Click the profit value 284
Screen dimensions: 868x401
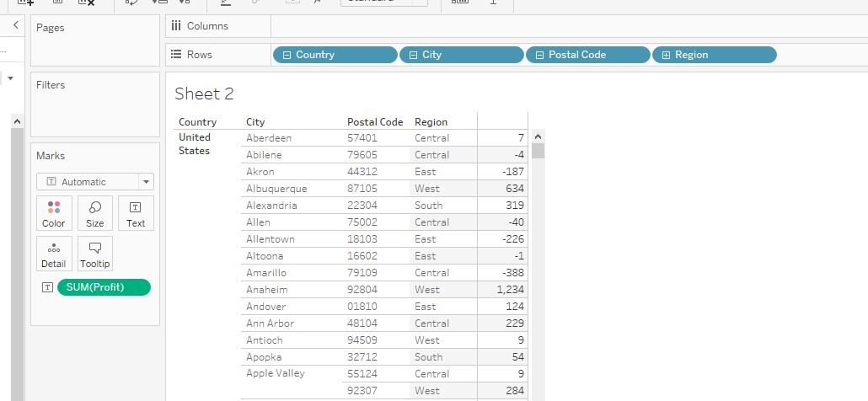point(515,391)
